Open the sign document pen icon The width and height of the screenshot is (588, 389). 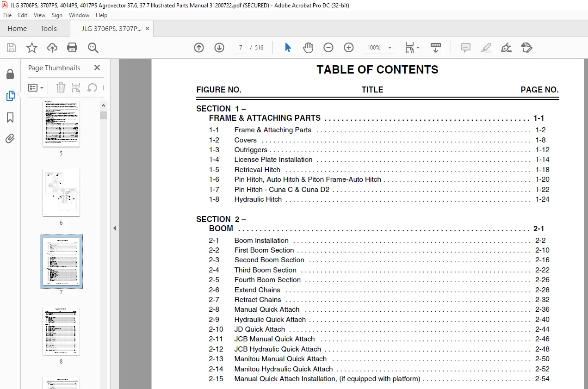(507, 48)
